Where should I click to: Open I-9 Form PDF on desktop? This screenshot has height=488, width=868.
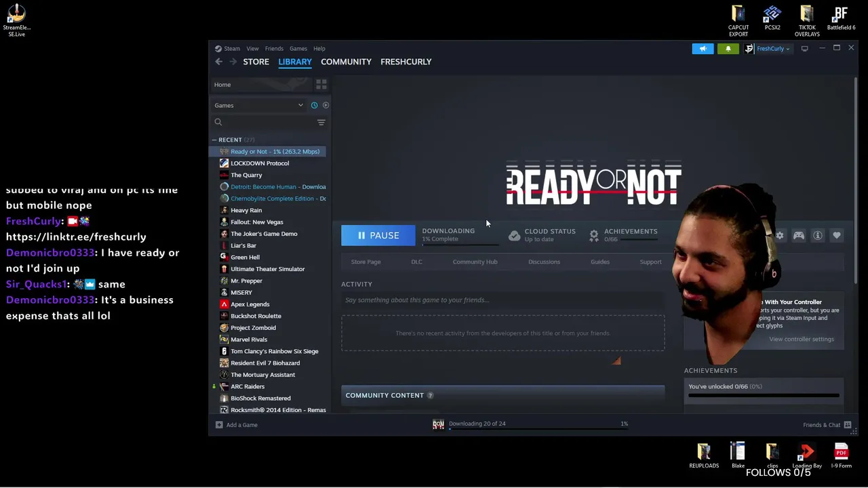841,455
